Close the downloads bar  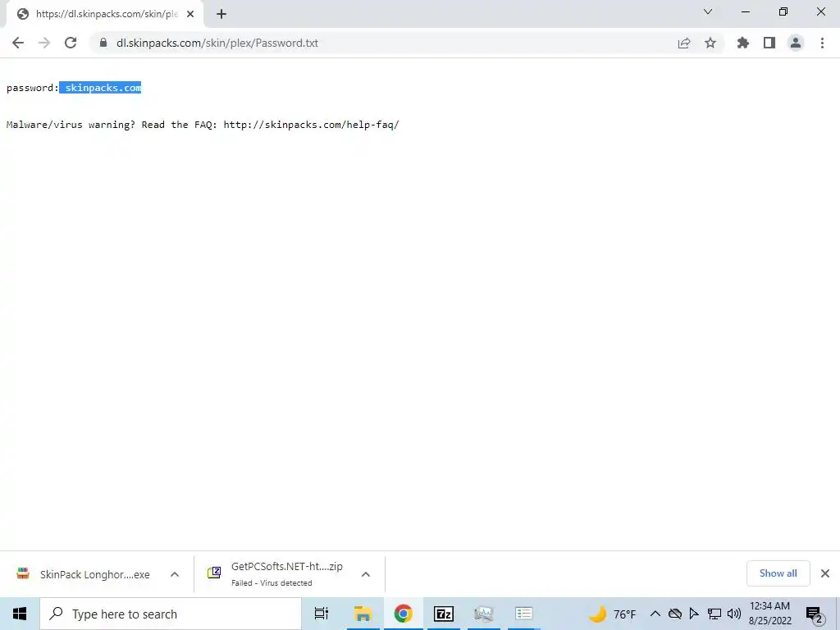pyautogui.click(x=825, y=573)
